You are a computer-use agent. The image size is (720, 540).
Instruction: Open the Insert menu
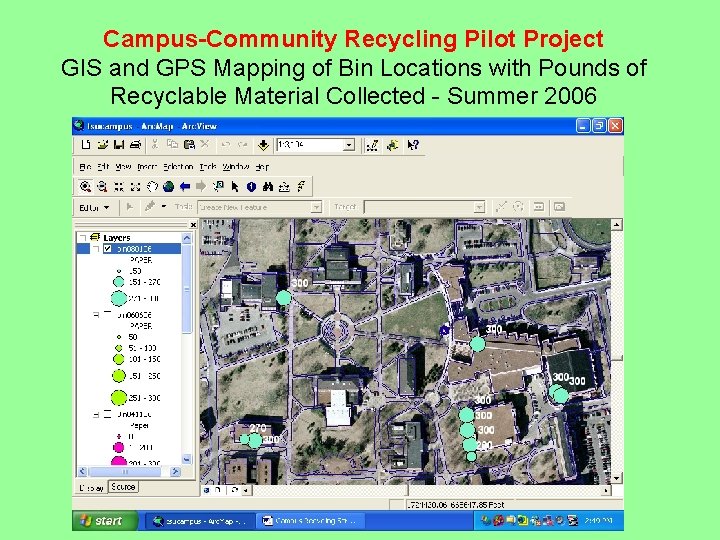(147, 167)
